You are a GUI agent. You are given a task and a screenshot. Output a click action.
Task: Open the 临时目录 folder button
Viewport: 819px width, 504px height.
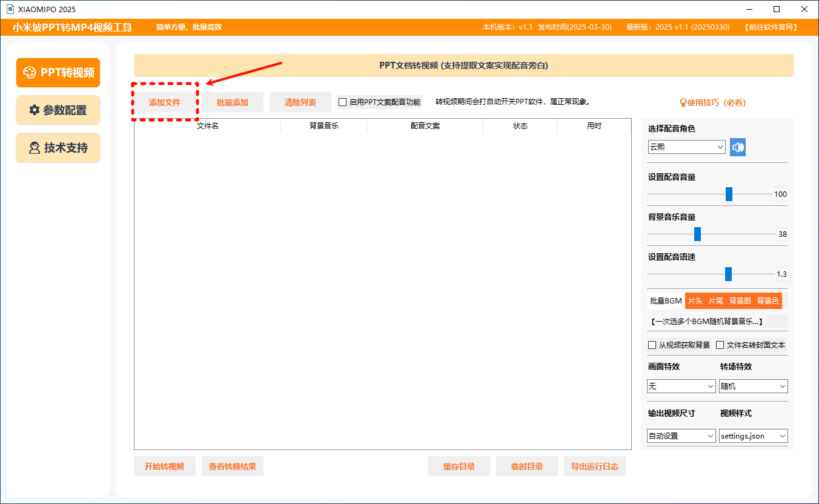click(x=527, y=466)
